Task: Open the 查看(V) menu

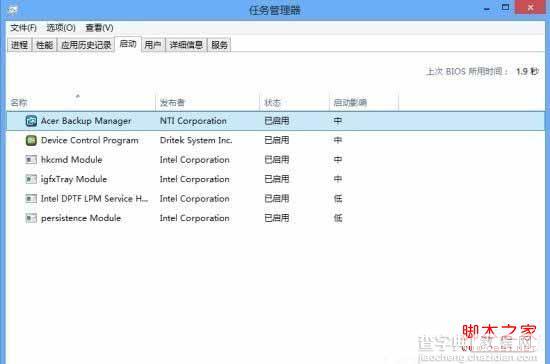Action: point(99,28)
